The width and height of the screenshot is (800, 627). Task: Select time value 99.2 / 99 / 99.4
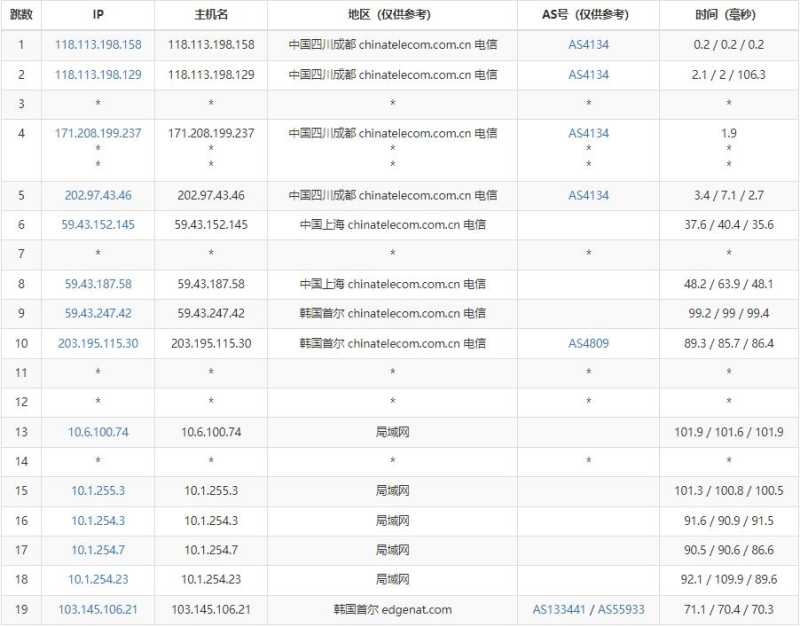tap(729, 313)
